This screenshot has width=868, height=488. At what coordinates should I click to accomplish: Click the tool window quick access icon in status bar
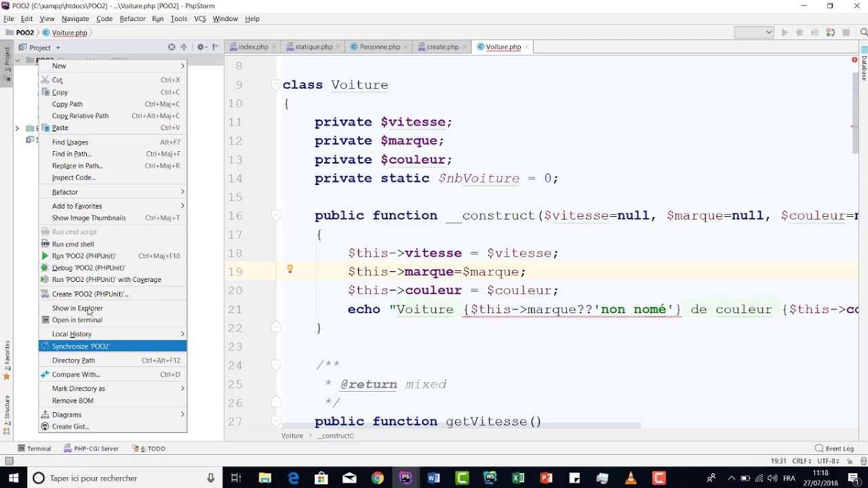click(x=9, y=461)
